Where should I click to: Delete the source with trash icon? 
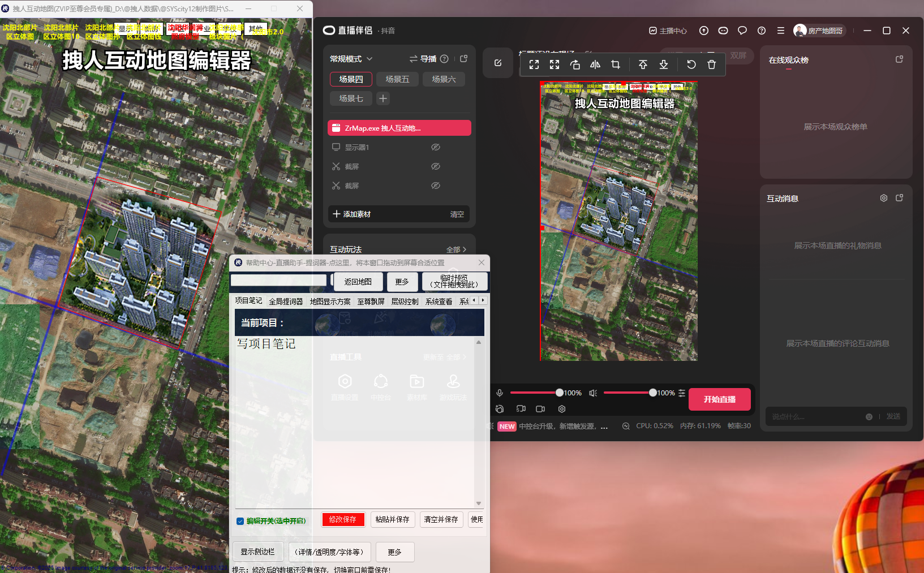click(x=712, y=64)
